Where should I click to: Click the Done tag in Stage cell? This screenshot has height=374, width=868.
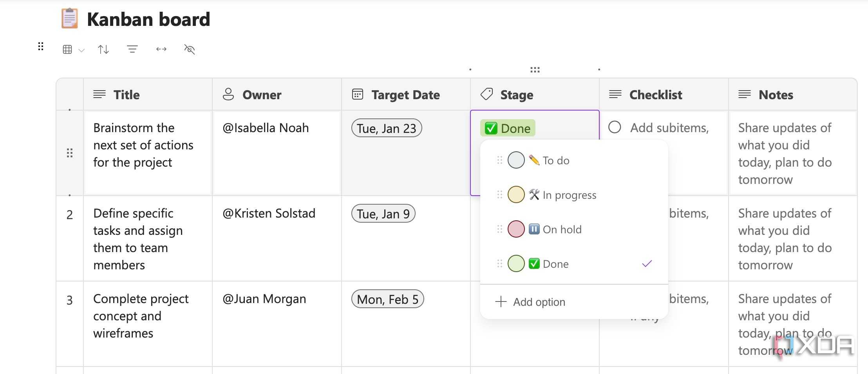[508, 128]
